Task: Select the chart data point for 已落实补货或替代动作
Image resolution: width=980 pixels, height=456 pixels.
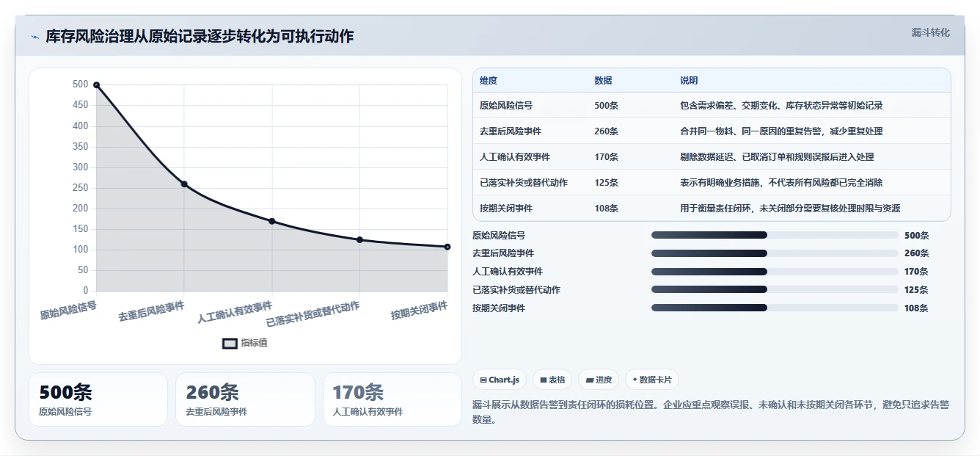Action: tap(359, 239)
